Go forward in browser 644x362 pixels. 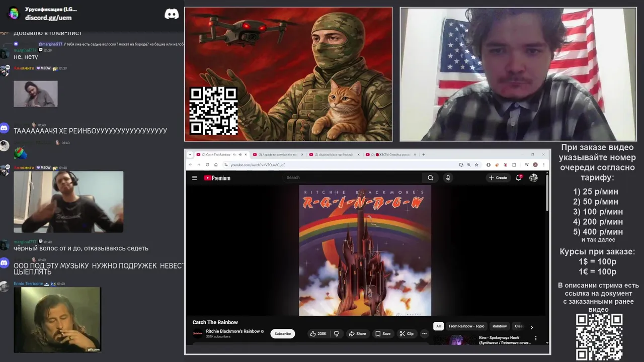pyautogui.click(x=199, y=164)
